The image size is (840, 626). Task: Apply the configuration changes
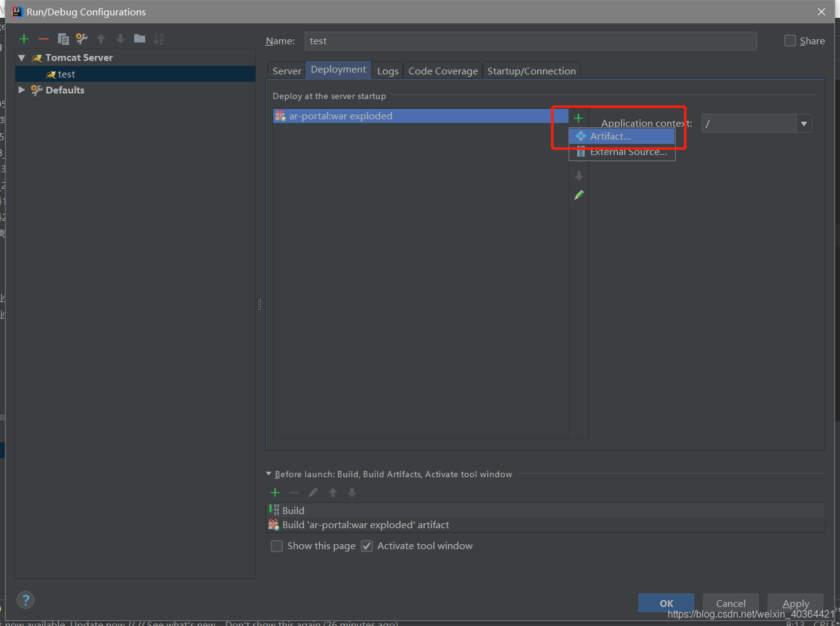pyautogui.click(x=796, y=603)
